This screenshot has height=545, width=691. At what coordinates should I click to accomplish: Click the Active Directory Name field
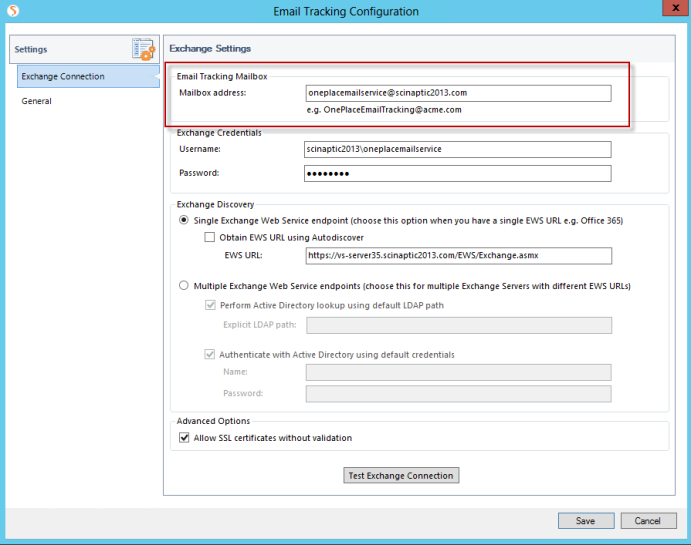click(x=459, y=372)
